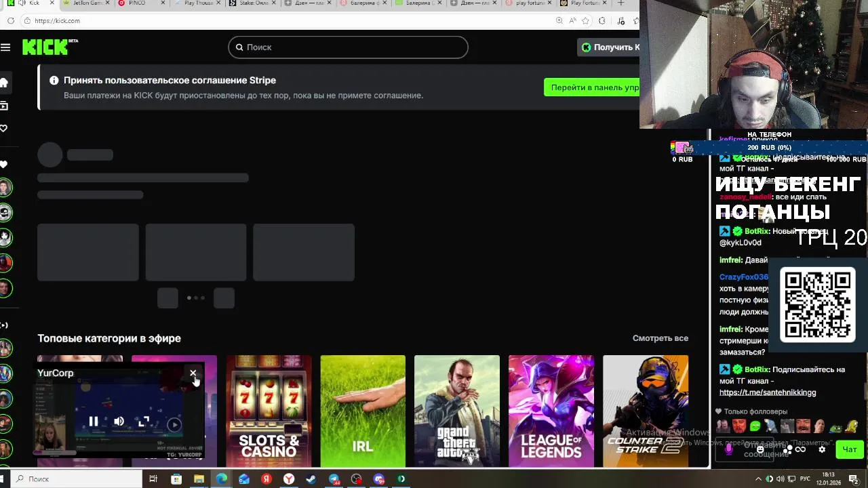Click the Смотреть все link

coord(660,338)
